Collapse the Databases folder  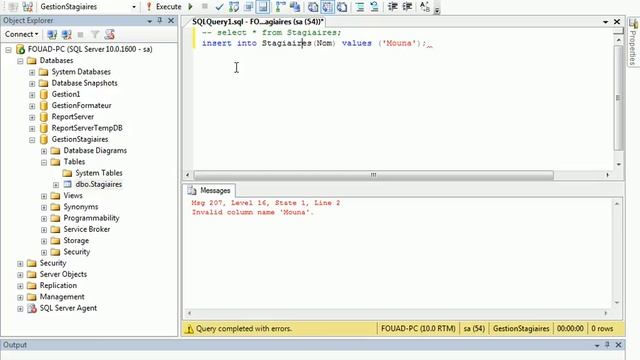tap(20, 61)
